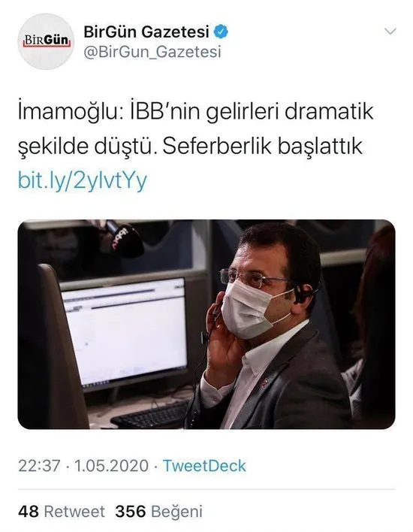Click the TweetDeck source link
The image size is (413, 532).
[x=204, y=466]
